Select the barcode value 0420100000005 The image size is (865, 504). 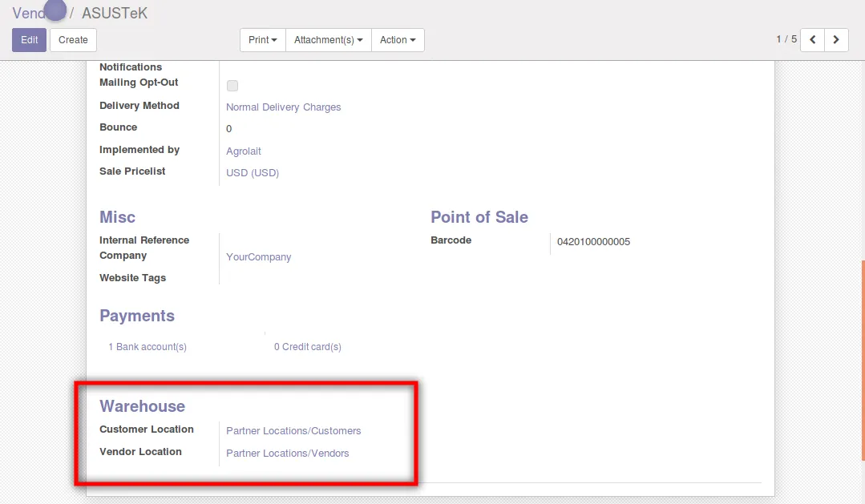click(x=593, y=241)
